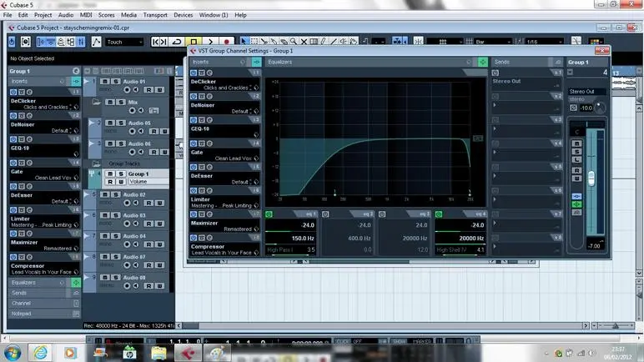Image resolution: width=644 pixels, height=362 pixels.
Task: Click Edit Channel Settings 'e' icon next to Group 1
Action: point(76,71)
